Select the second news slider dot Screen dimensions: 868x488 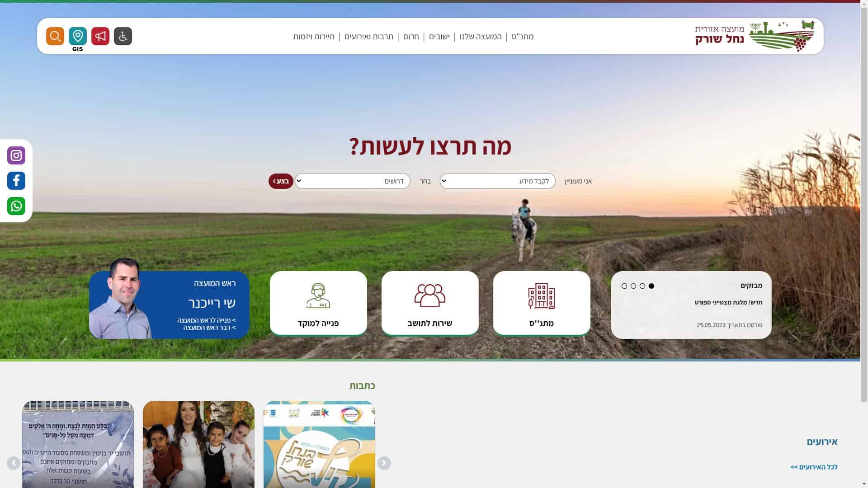coord(642,286)
